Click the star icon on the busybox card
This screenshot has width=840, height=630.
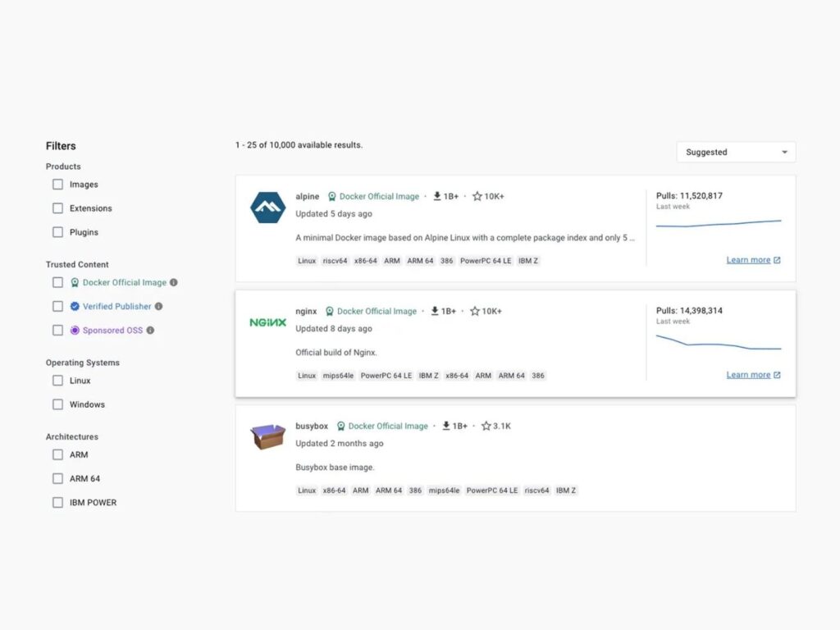pyautogui.click(x=486, y=426)
